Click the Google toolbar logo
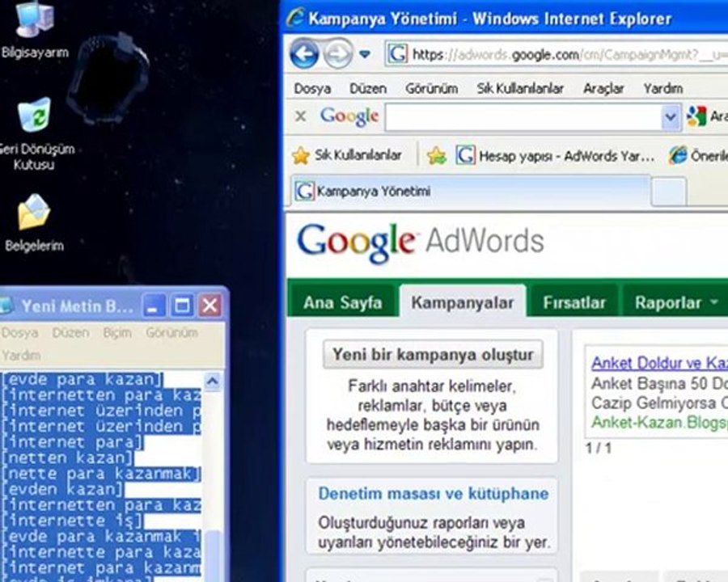 click(x=349, y=116)
